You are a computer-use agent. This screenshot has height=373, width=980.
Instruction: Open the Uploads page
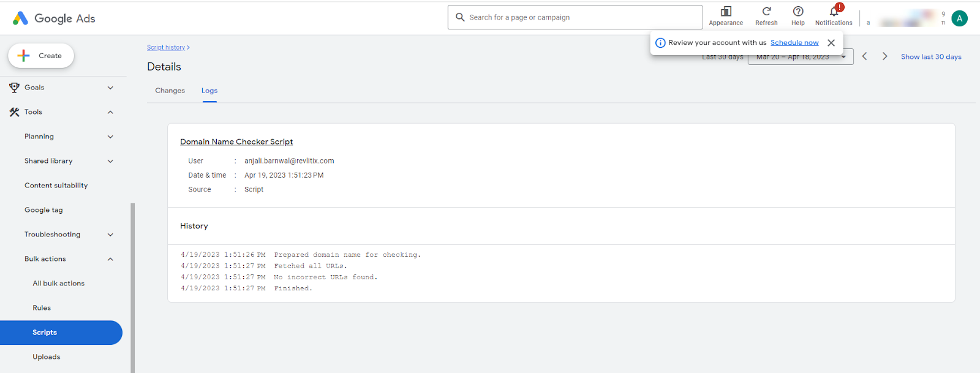pos(47,357)
